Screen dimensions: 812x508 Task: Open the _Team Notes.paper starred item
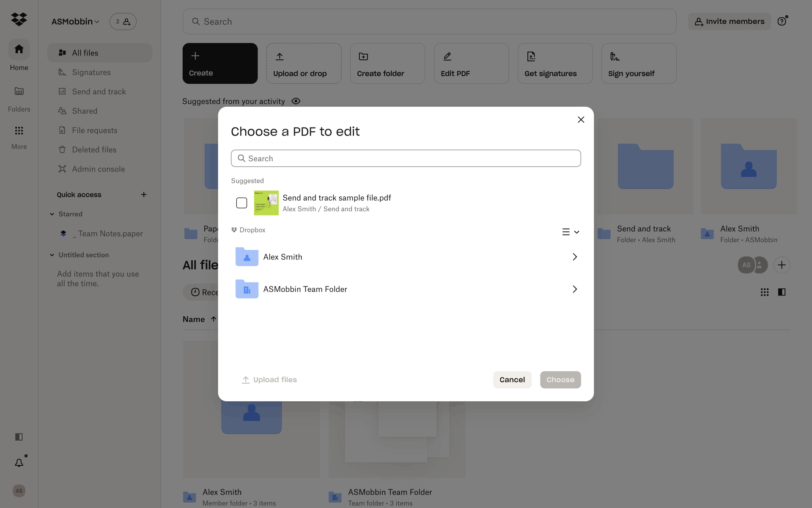pyautogui.click(x=101, y=234)
